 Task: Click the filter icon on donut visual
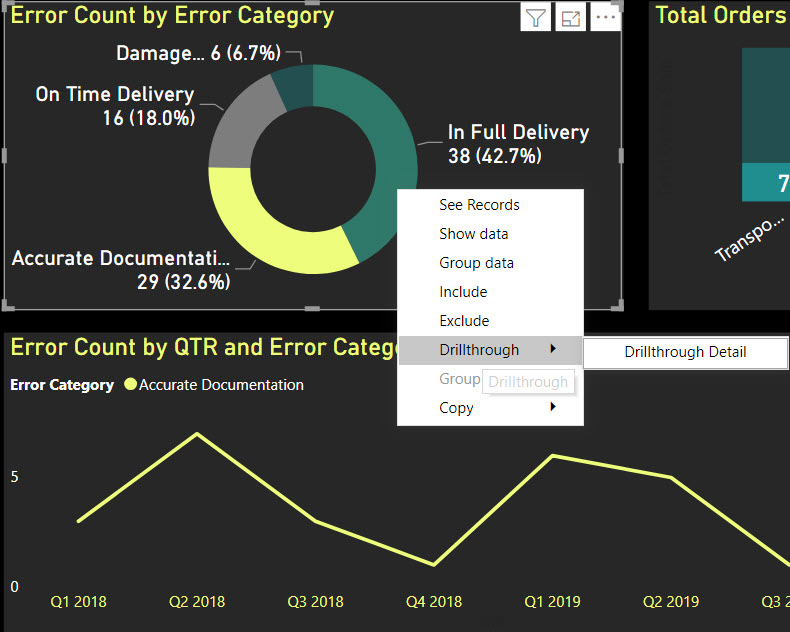point(536,17)
